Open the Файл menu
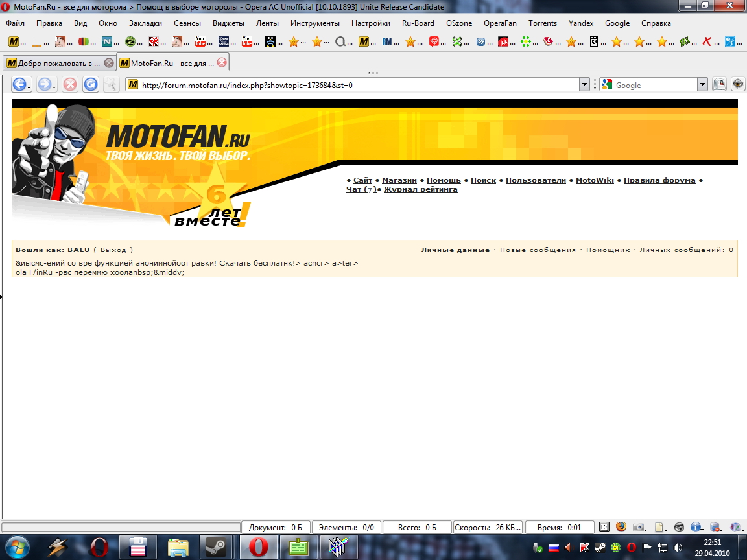Image resolution: width=747 pixels, height=560 pixels. (16, 23)
